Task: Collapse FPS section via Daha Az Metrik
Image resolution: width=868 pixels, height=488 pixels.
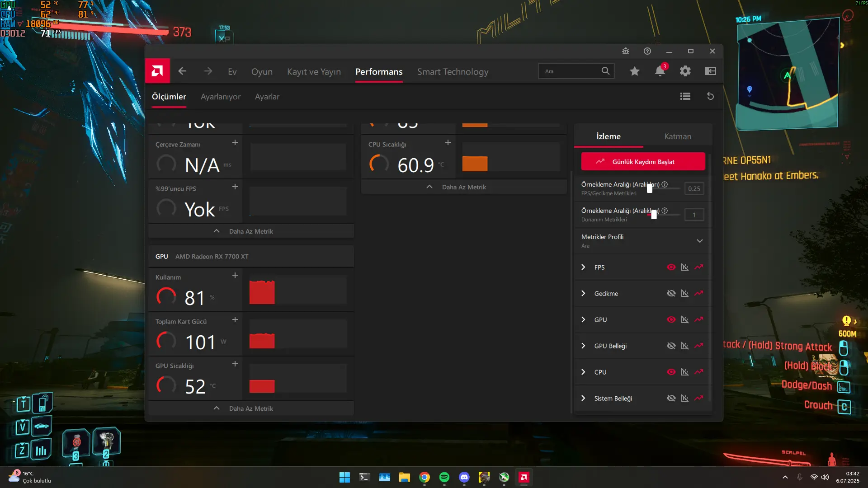Action: [x=251, y=231]
